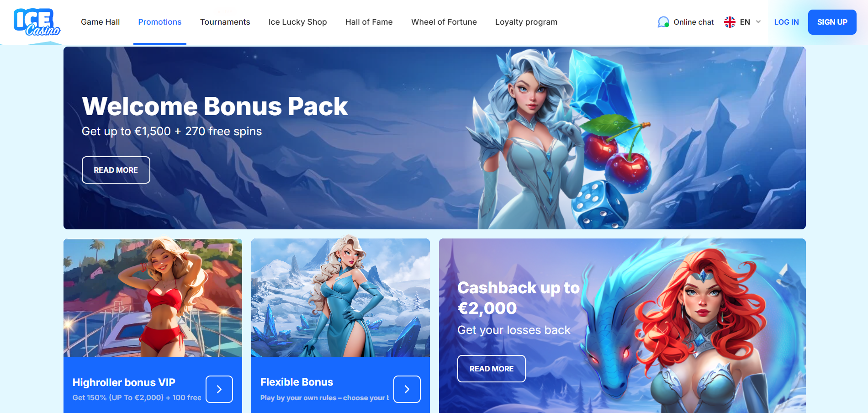Viewport: 868px width, 413px height.
Task: Click the Flexible Bonus card image
Action: [x=340, y=298]
